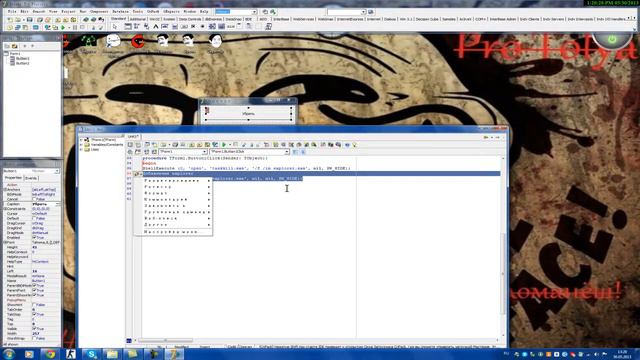Open the Project menu
Viewport: 640px width, 360px height.
coord(69,11)
